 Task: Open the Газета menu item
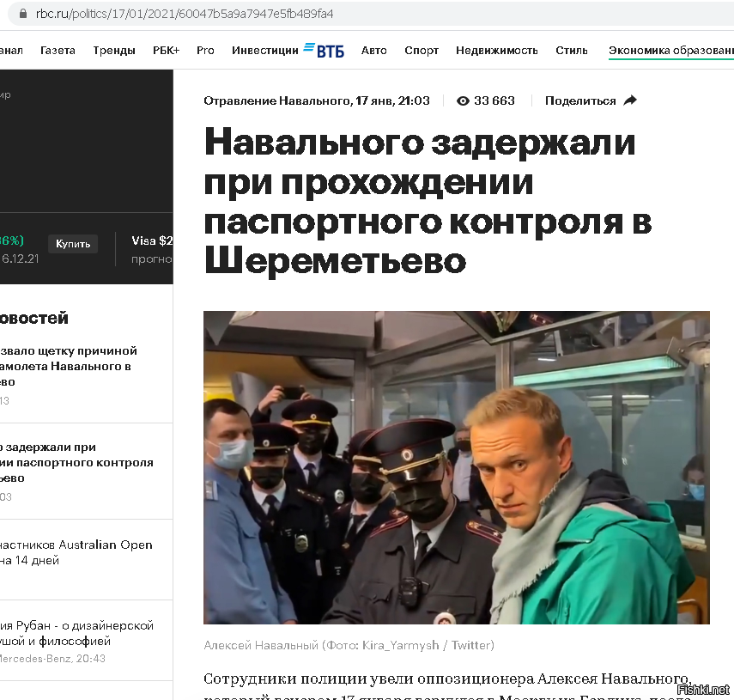[58, 50]
